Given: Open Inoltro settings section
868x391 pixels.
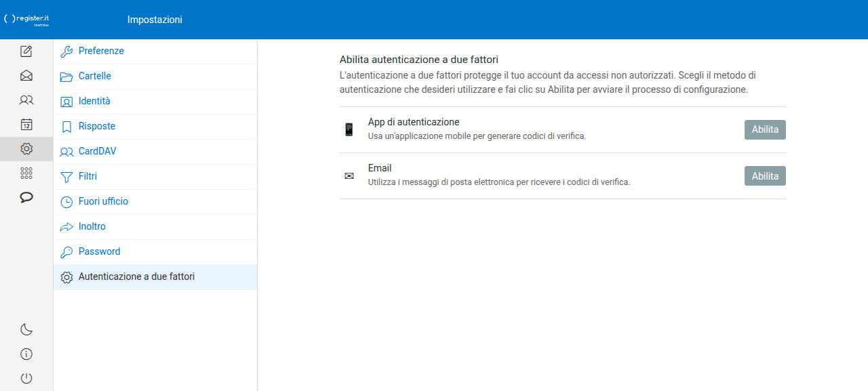Looking at the screenshot, I should point(155,227).
